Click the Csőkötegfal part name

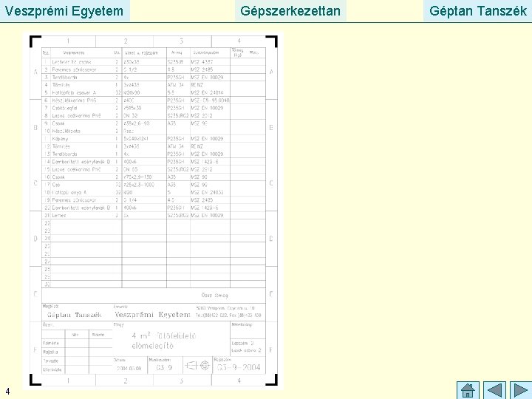tap(64, 108)
